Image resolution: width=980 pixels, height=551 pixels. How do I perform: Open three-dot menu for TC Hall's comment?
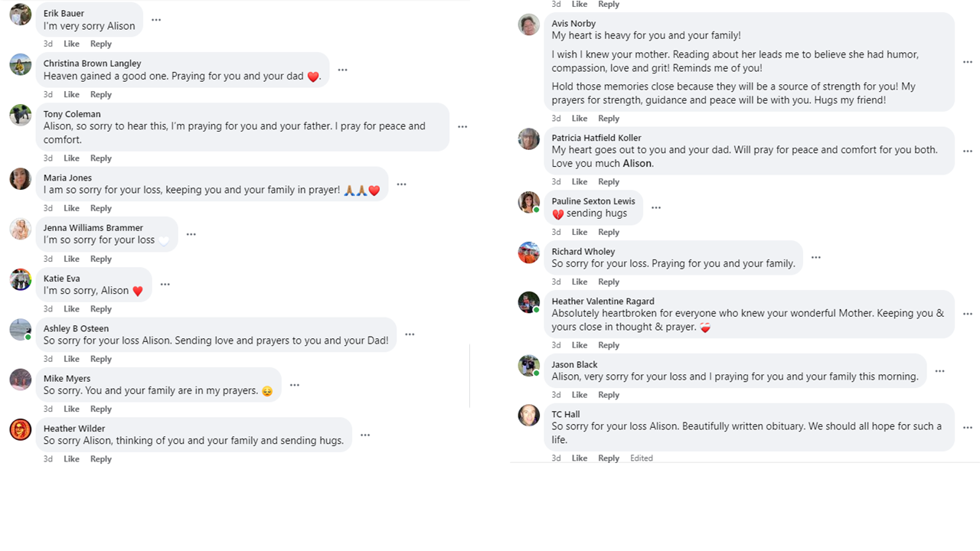[968, 428]
